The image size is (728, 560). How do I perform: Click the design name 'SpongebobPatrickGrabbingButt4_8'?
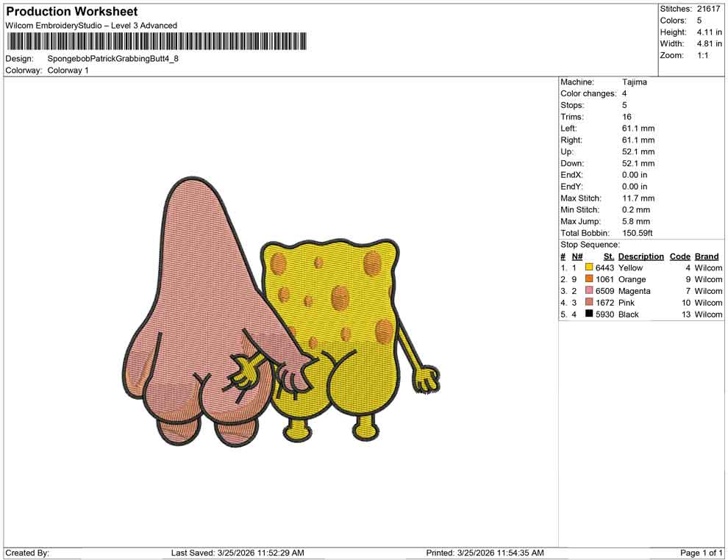pos(113,59)
